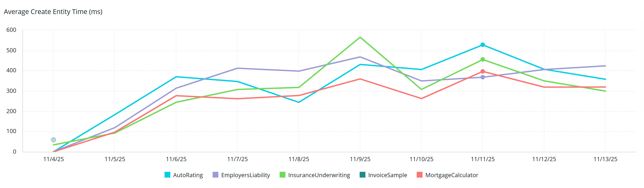This screenshot has height=188, width=644.
Task: Select the InsuranceUnderwriting green marker on 11/11/25
Action: pyautogui.click(x=482, y=59)
